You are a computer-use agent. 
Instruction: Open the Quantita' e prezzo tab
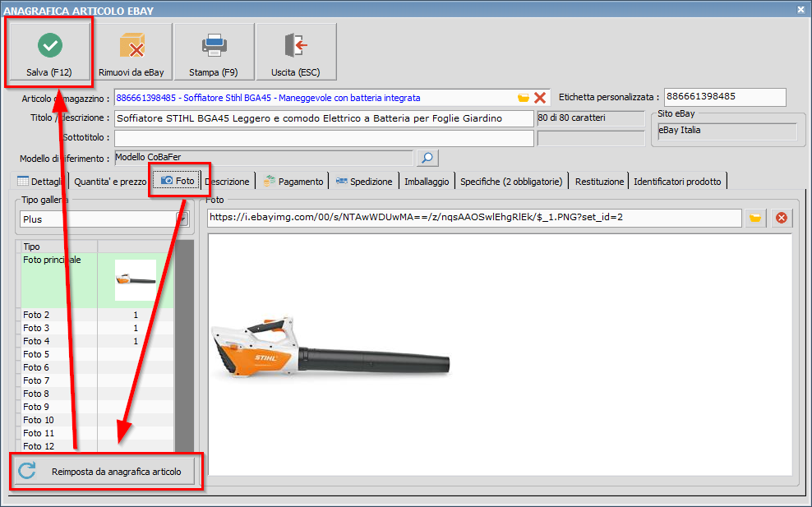110,182
